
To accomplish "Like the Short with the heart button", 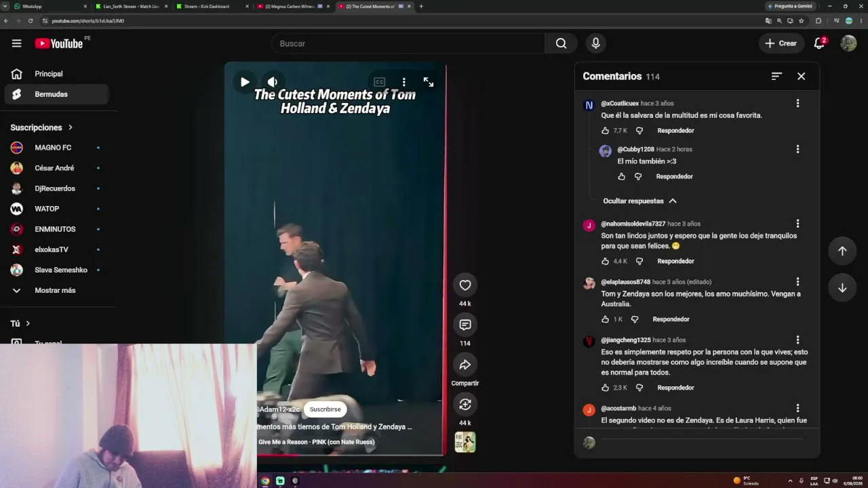I will point(465,285).
